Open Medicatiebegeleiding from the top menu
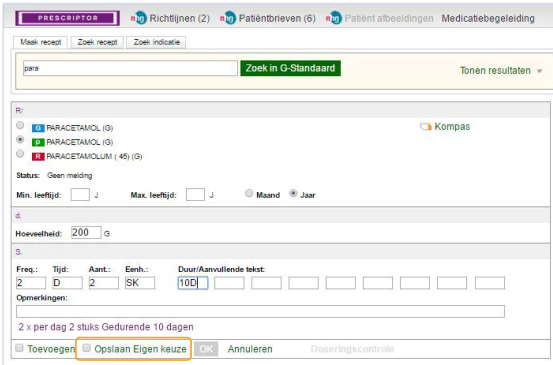Viewport: 553px width, 365px height. click(x=488, y=18)
